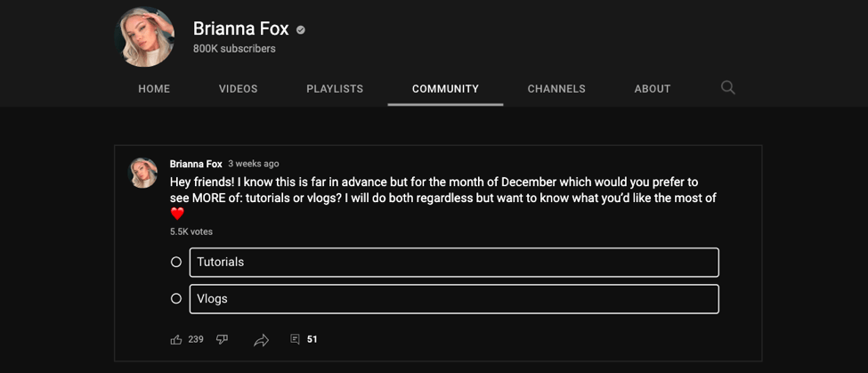
Task: Click the large channel profile picture
Action: [145, 37]
